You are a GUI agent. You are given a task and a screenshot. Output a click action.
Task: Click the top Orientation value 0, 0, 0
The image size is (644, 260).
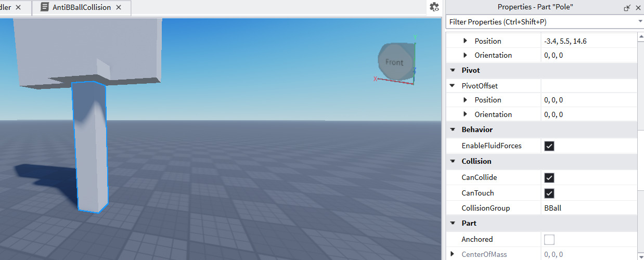click(589, 55)
